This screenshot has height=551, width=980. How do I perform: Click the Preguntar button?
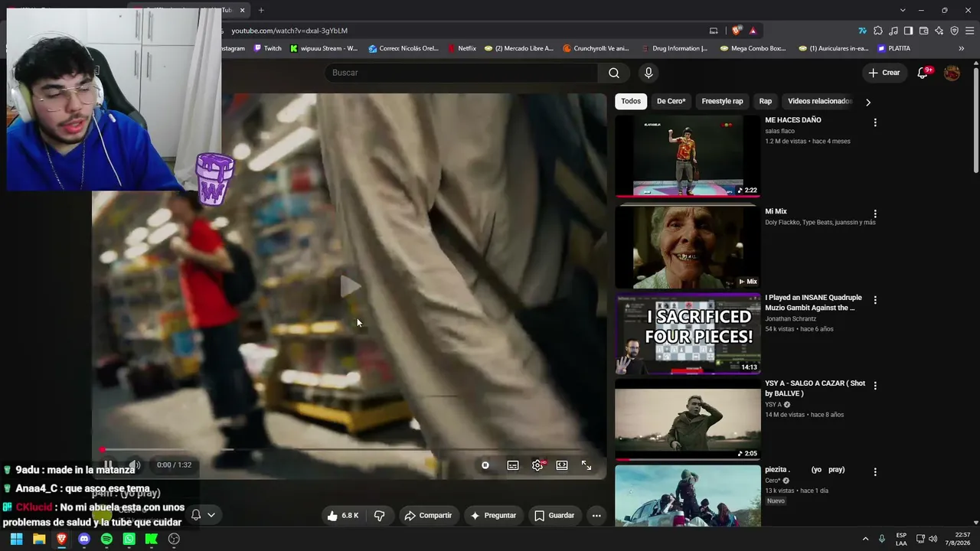pyautogui.click(x=493, y=516)
